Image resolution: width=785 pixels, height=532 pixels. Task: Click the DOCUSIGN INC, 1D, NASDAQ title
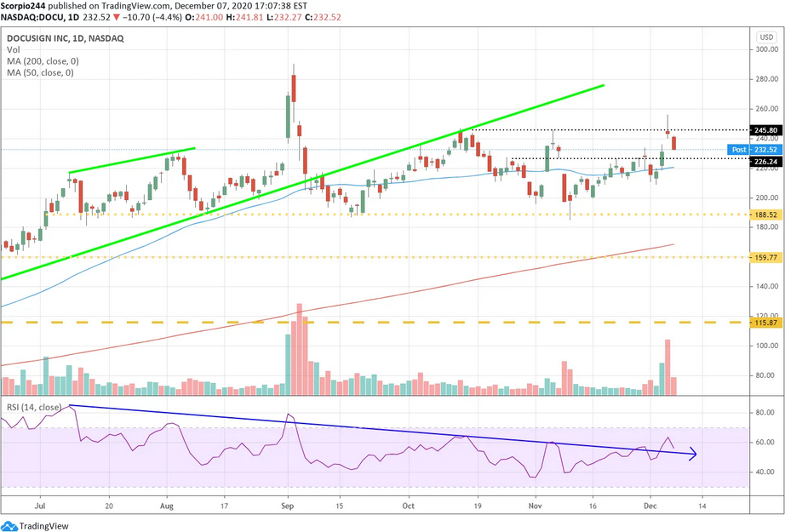click(x=65, y=38)
